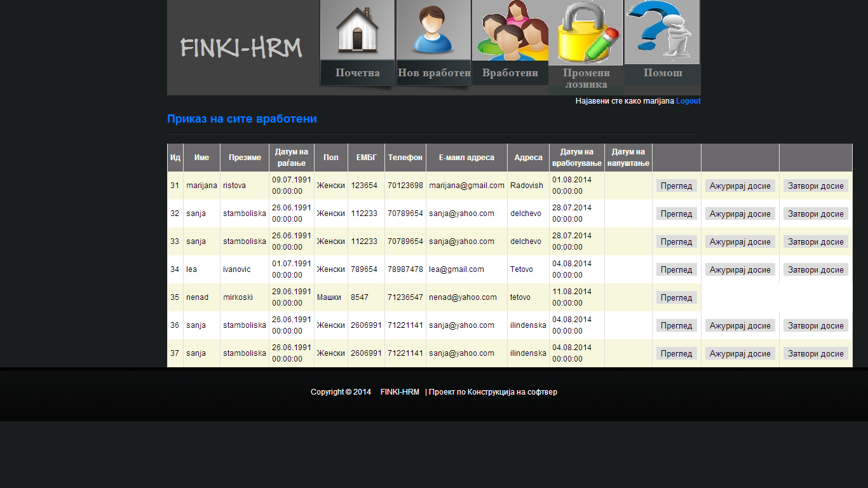The height and width of the screenshot is (488, 868).
Task: Select the Вработени menu label
Action: coord(510,73)
